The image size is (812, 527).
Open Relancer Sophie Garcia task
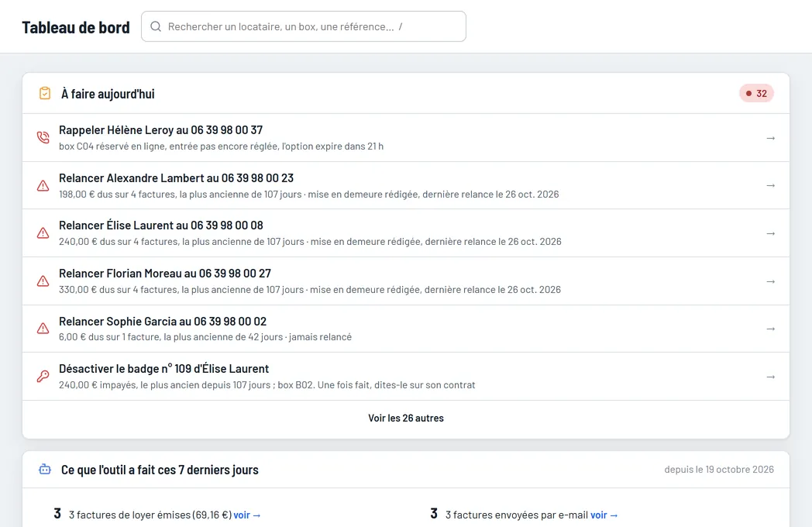[x=406, y=329]
